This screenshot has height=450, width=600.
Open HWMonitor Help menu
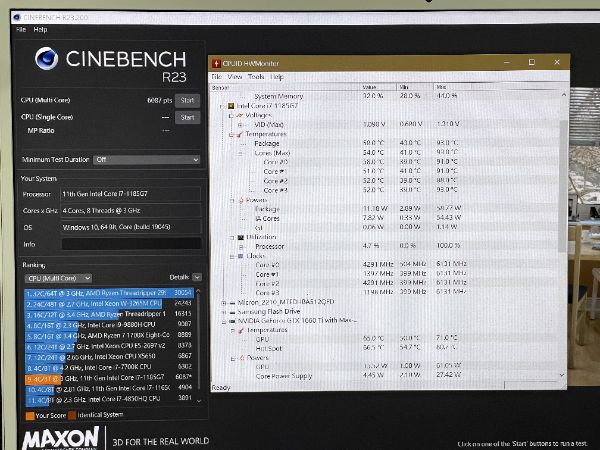pos(277,77)
